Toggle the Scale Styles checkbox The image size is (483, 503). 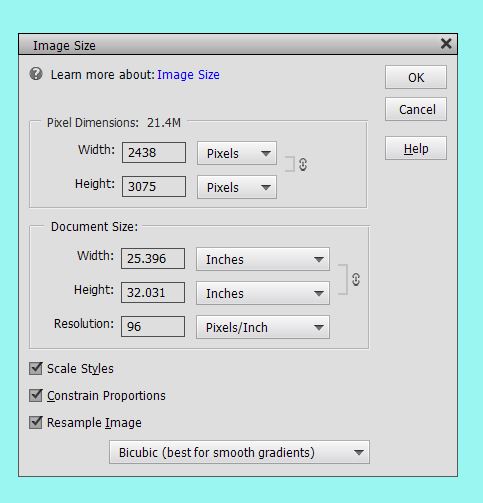click(36, 369)
